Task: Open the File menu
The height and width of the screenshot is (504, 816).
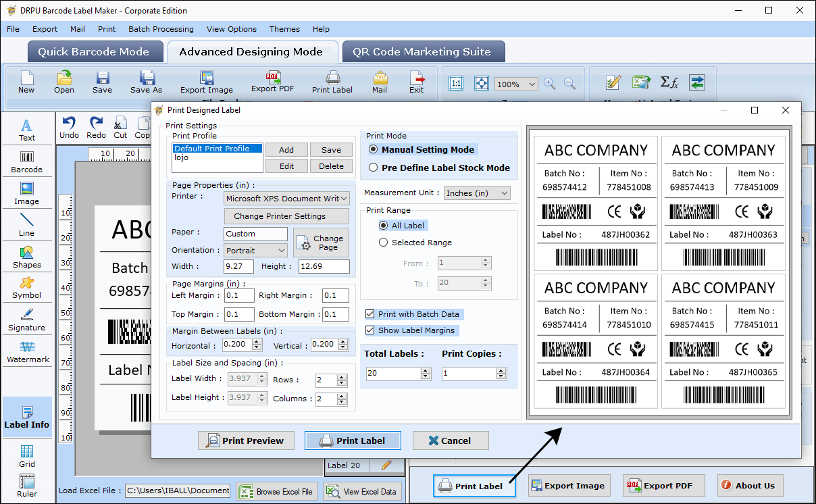Action: pyautogui.click(x=13, y=29)
